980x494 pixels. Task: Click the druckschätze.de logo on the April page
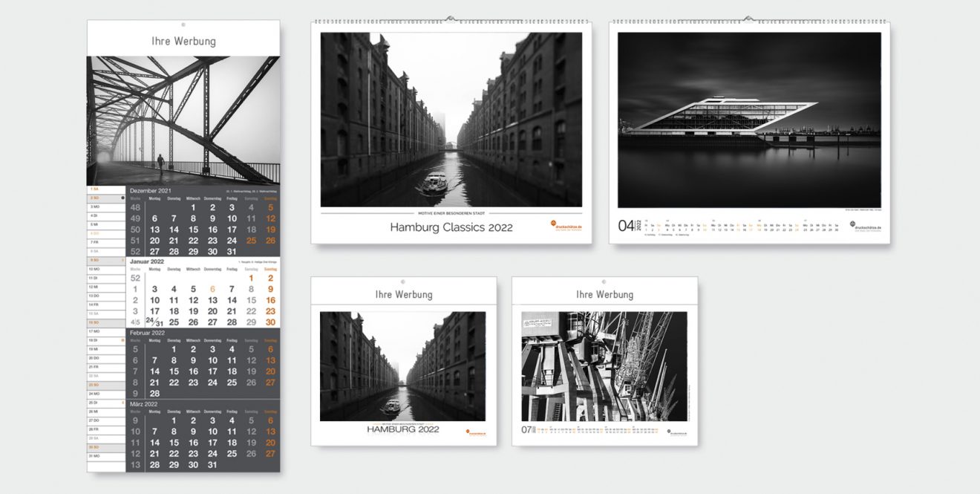pos(865,226)
